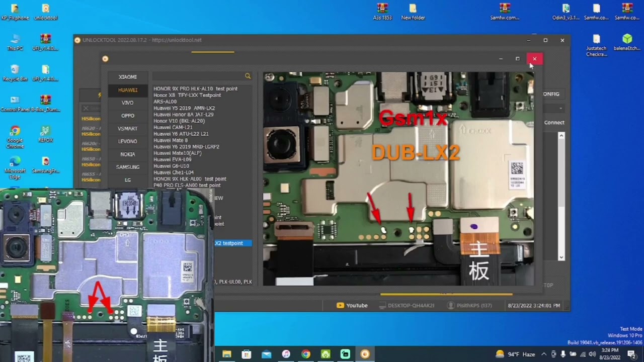The height and width of the screenshot is (362, 644).
Task: Open Justatech Checkra desktop file
Action: pyautogui.click(x=596, y=45)
